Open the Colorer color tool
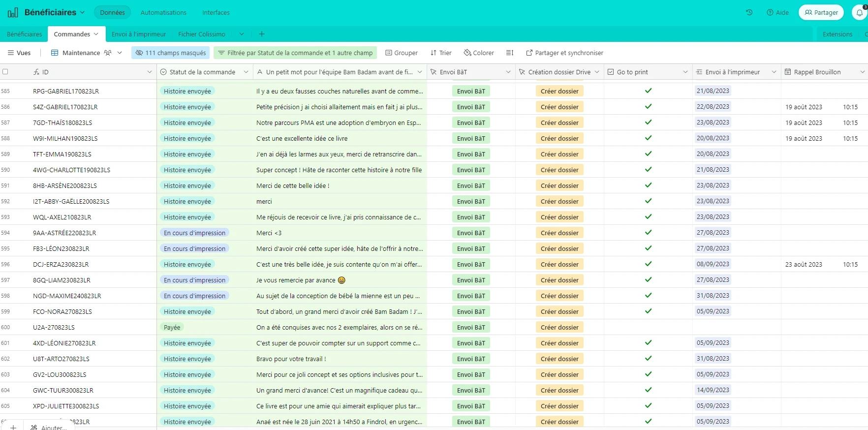This screenshot has height=430, width=868. point(479,53)
